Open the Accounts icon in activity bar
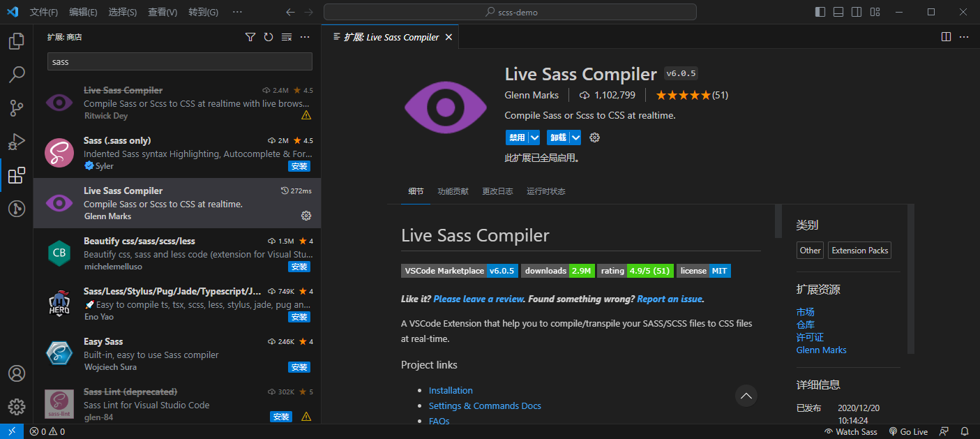The width and height of the screenshot is (980, 439). (x=17, y=373)
